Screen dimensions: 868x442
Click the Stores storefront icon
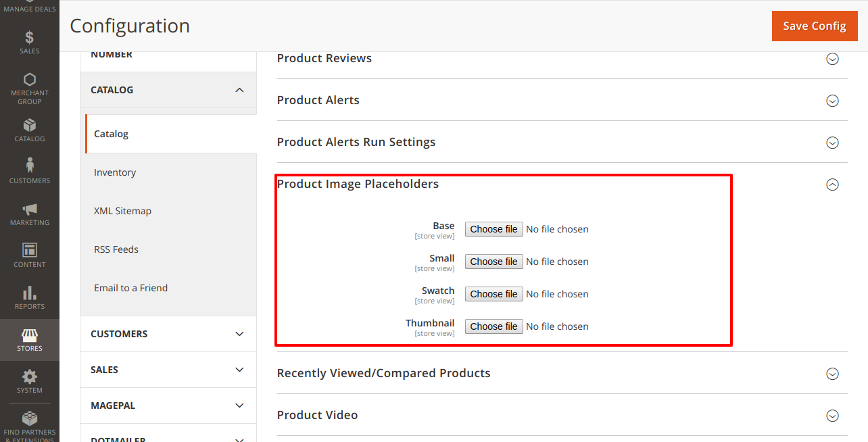pos(30,336)
